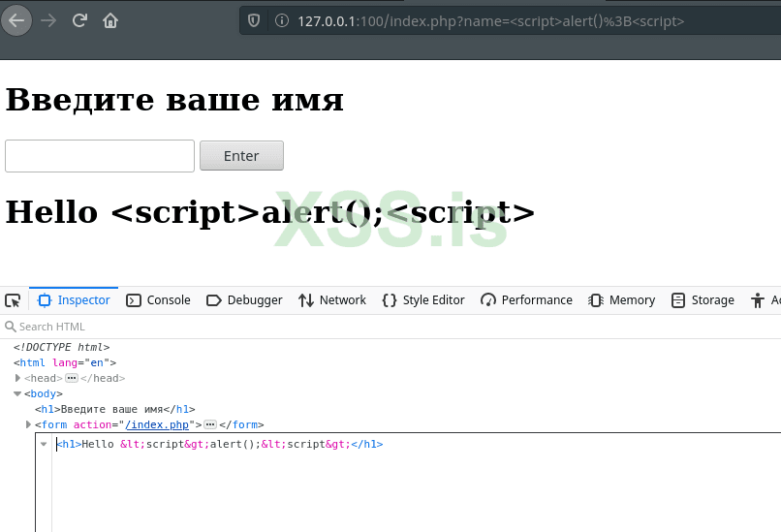Go forward with the arrow button
Image resolution: width=781 pixels, height=532 pixels.
point(48,21)
